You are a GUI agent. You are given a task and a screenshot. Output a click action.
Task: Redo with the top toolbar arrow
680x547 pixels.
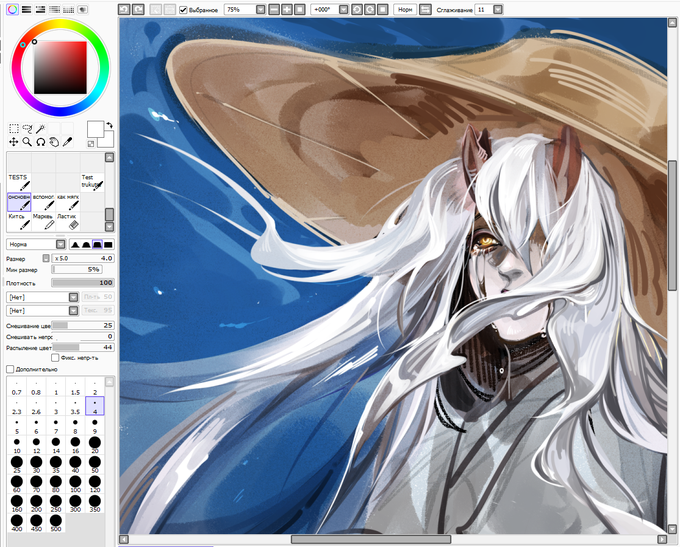[x=138, y=9]
